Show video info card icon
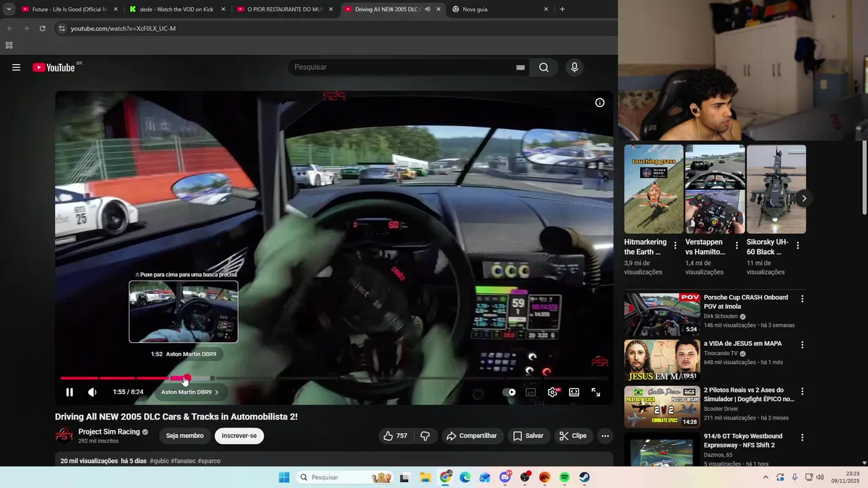The height and width of the screenshot is (488, 868). (599, 102)
